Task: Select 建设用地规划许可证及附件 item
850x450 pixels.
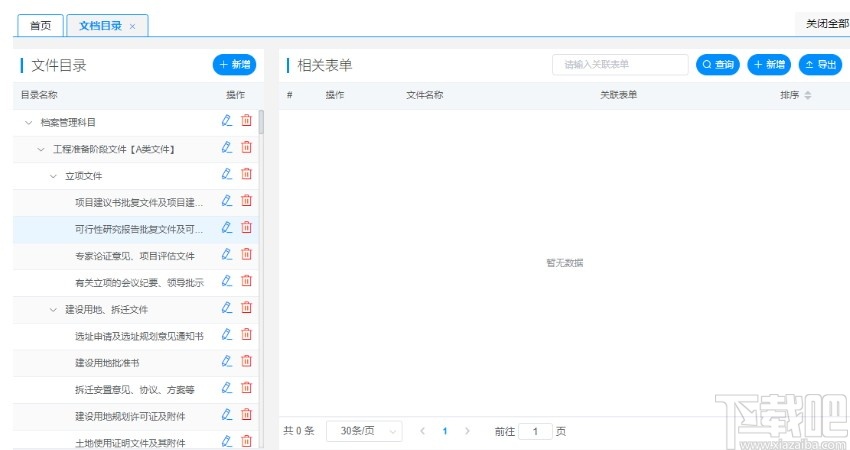Action: point(130,416)
